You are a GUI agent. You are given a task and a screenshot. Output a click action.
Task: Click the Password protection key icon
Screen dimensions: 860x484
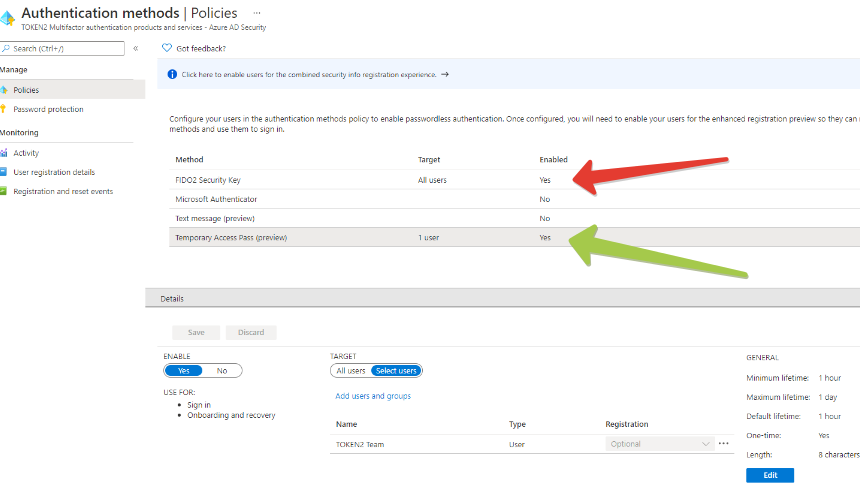point(4,109)
